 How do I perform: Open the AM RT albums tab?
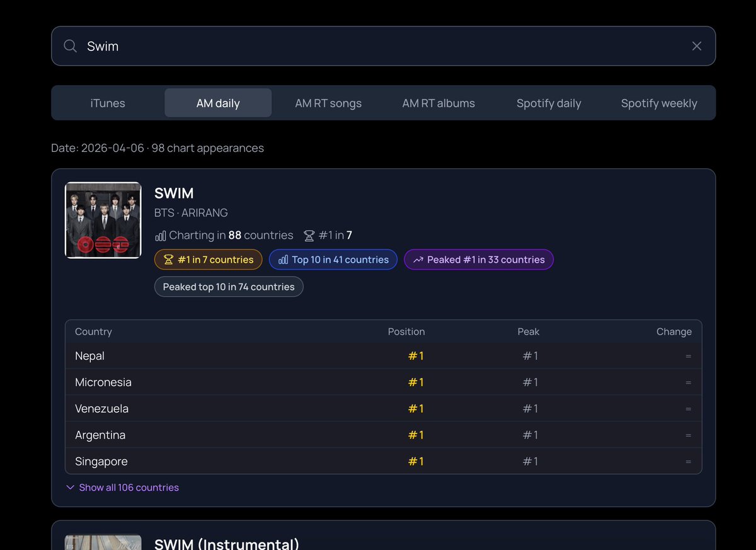pos(438,103)
